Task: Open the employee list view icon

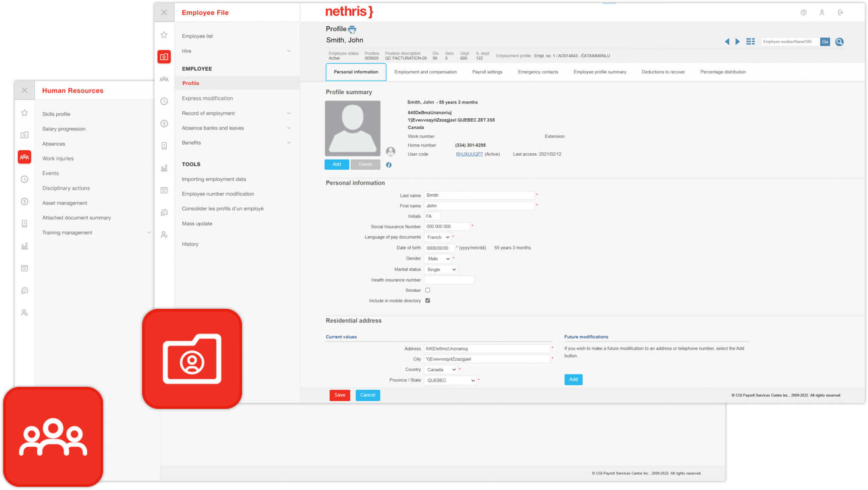Action: 750,42
